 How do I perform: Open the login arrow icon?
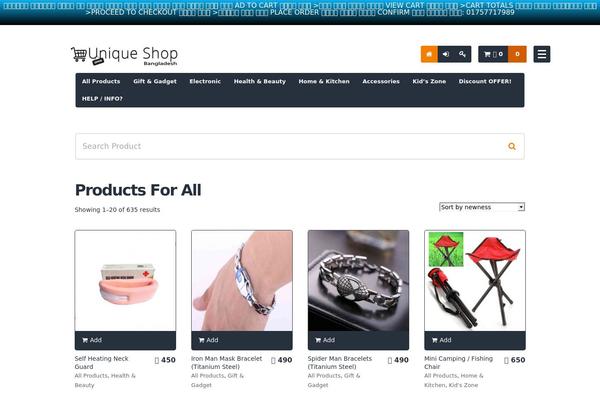click(x=446, y=54)
